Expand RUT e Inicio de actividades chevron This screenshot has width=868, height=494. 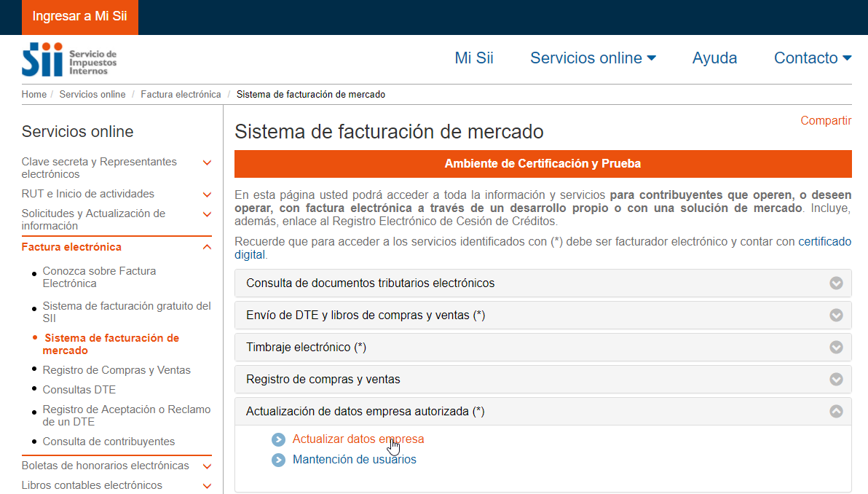[x=207, y=195]
